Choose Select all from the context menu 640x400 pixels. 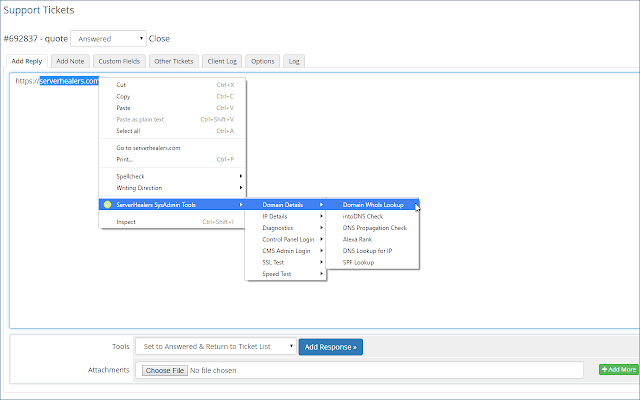tap(172, 131)
